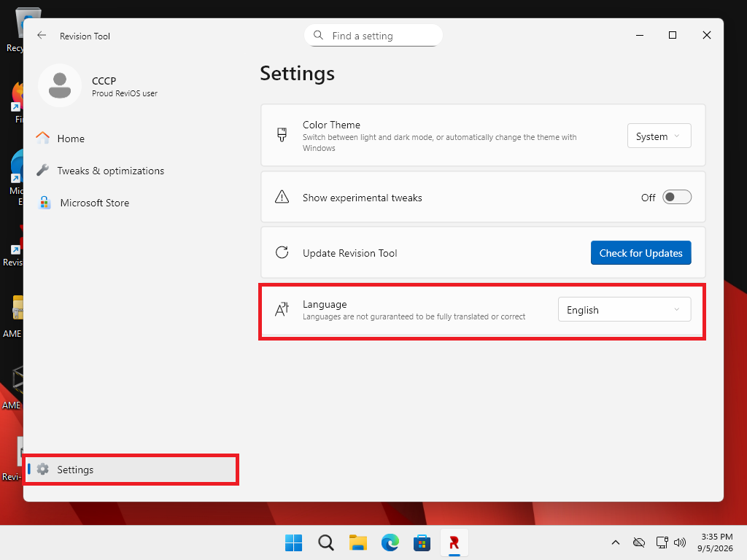
Task: Click Check for Updates button
Action: (640, 253)
